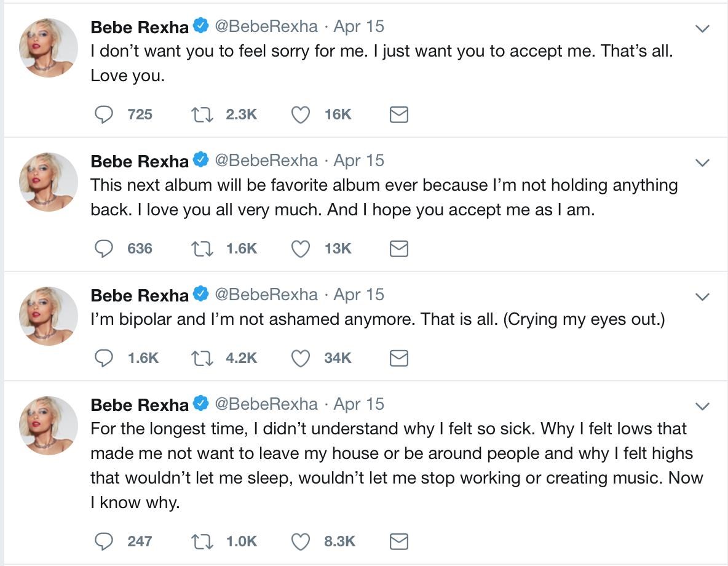Reply to the 'I'm bipolar' tweet
Viewport: 728px width, 566px height.
(105, 358)
